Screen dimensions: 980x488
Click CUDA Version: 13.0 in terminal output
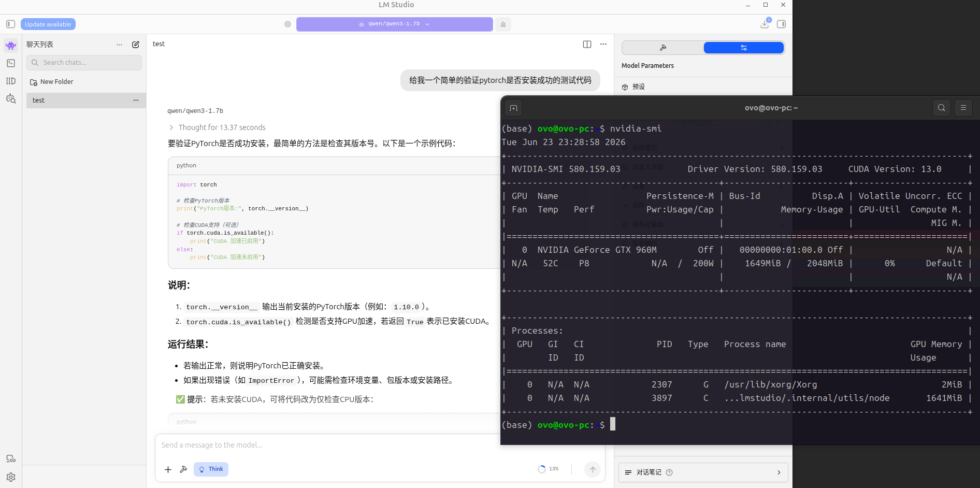point(895,169)
